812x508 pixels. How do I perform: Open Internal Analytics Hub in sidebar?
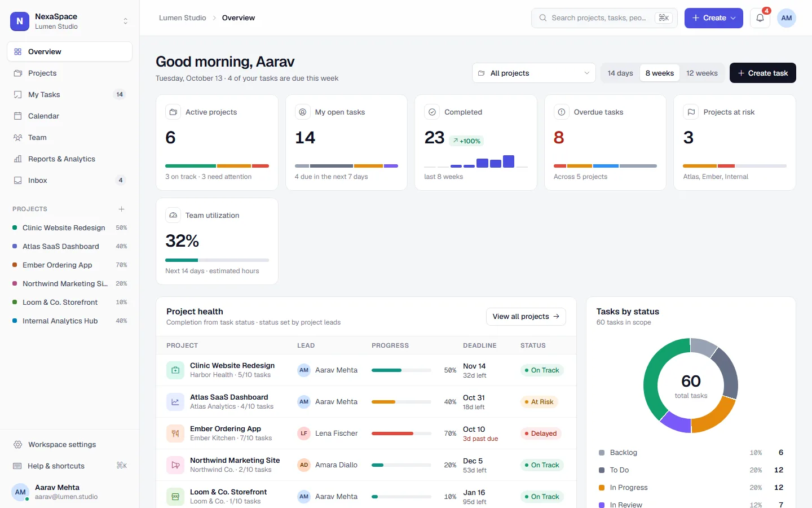[70, 321]
